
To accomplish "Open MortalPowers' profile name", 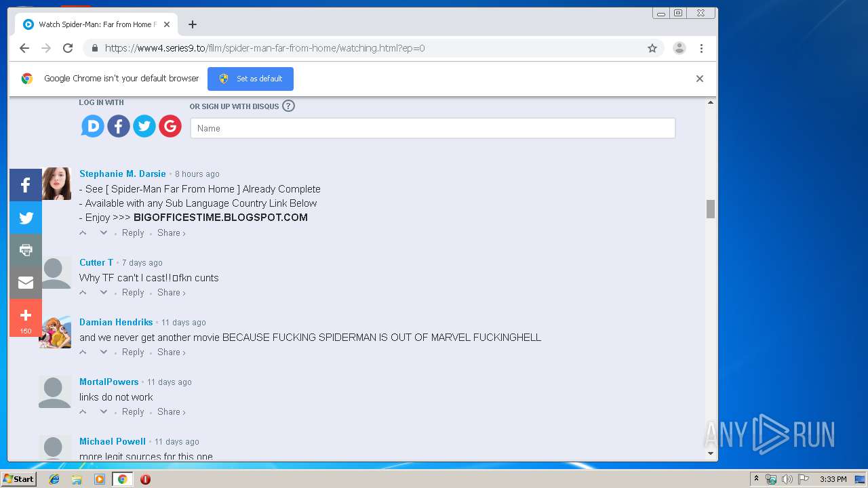I will [x=109, y=382].
